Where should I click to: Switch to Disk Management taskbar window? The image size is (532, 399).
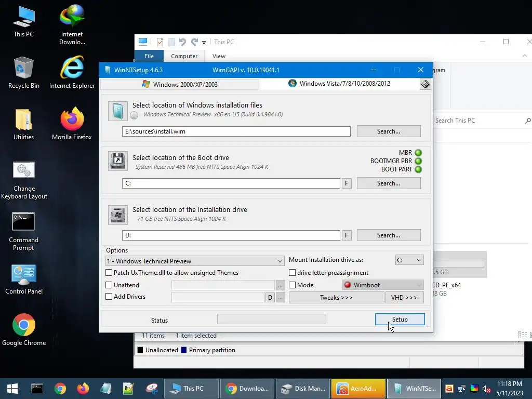tap(303, 389)
